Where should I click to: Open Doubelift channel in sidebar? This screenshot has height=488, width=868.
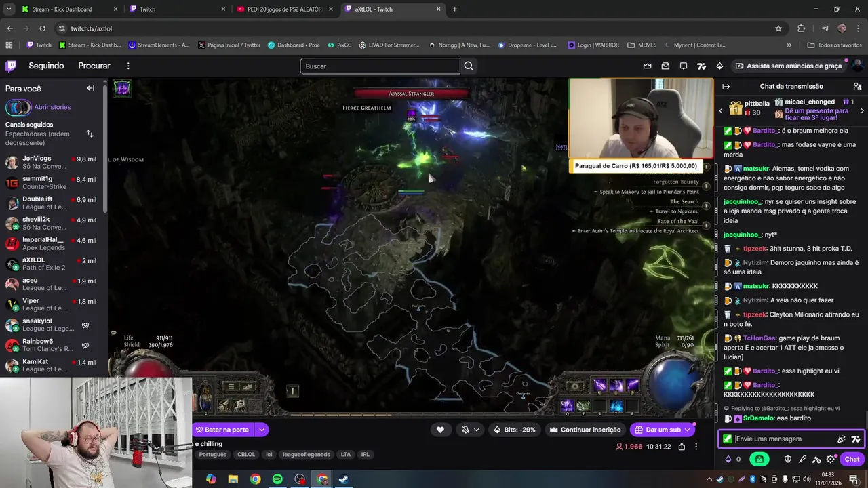pyautogui.click(x=53, y=203)
